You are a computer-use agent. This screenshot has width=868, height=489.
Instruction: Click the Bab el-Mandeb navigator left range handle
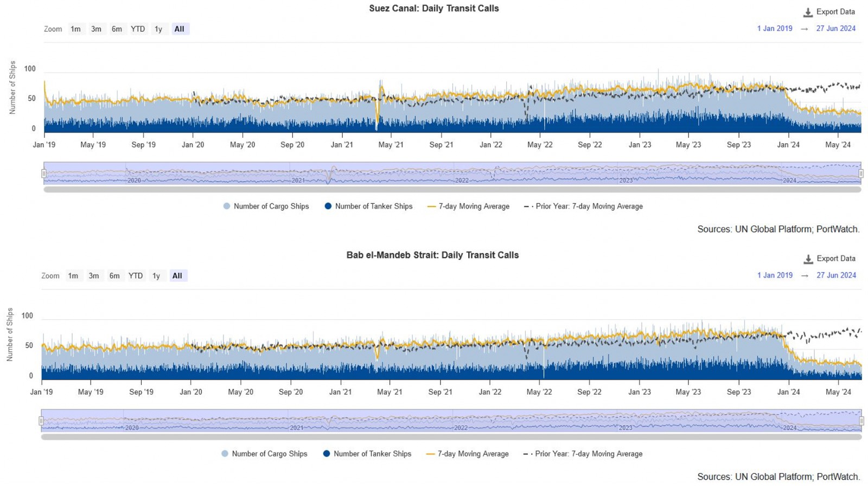[41, 421]
